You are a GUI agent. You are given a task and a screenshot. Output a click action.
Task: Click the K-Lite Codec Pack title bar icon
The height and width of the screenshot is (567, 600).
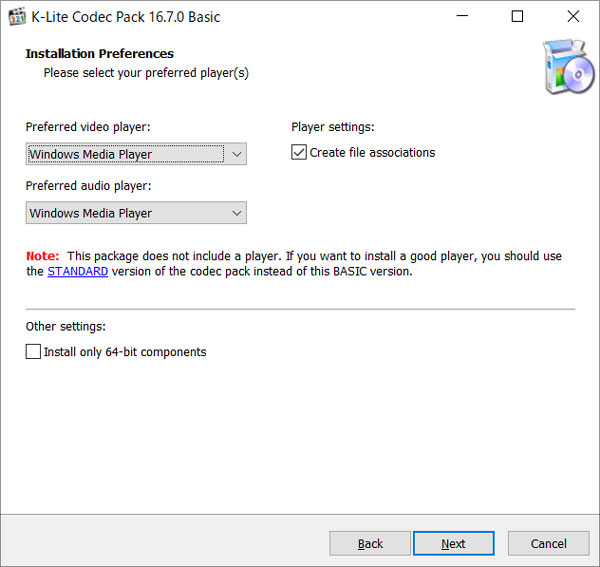click(17, 17)
